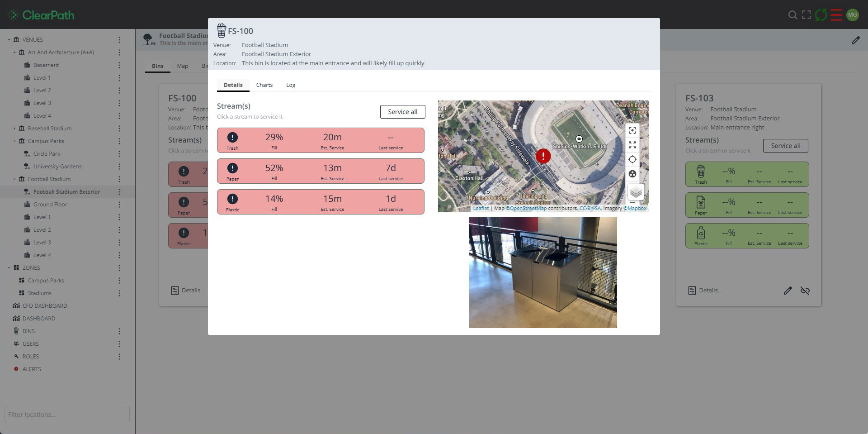This screenshot has width=868, height=434.
Task: Open the map layers control
Action: click(636, 192)
